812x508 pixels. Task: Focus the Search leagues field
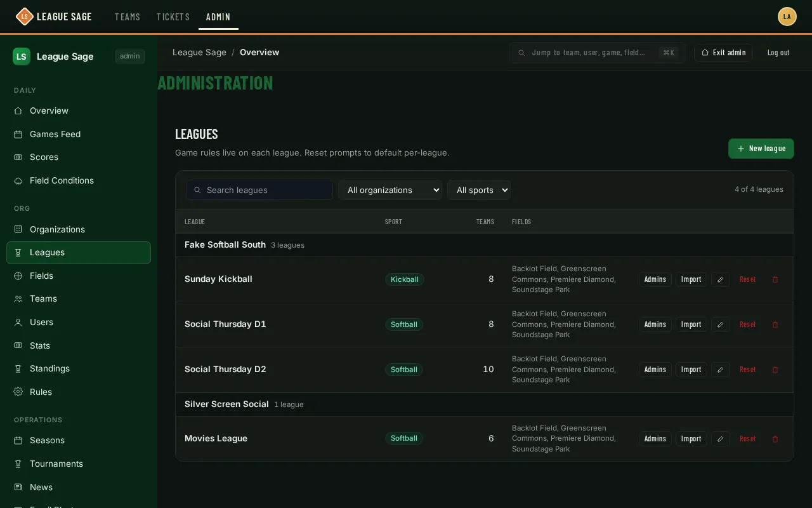(259, 190)
